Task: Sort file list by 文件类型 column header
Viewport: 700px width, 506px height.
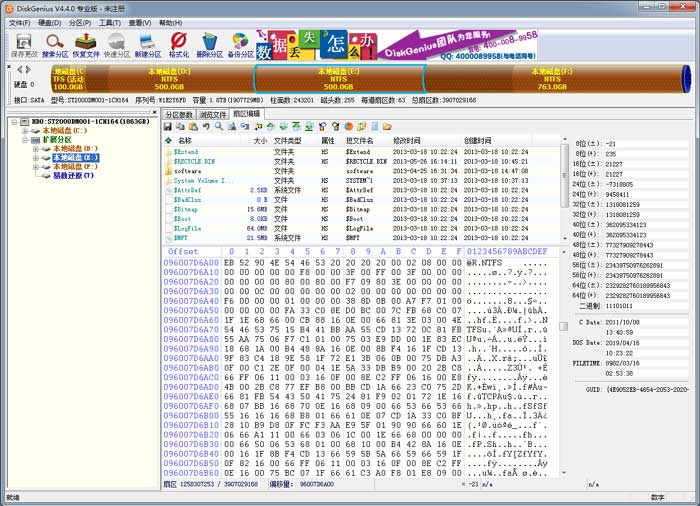Action: 288,141
